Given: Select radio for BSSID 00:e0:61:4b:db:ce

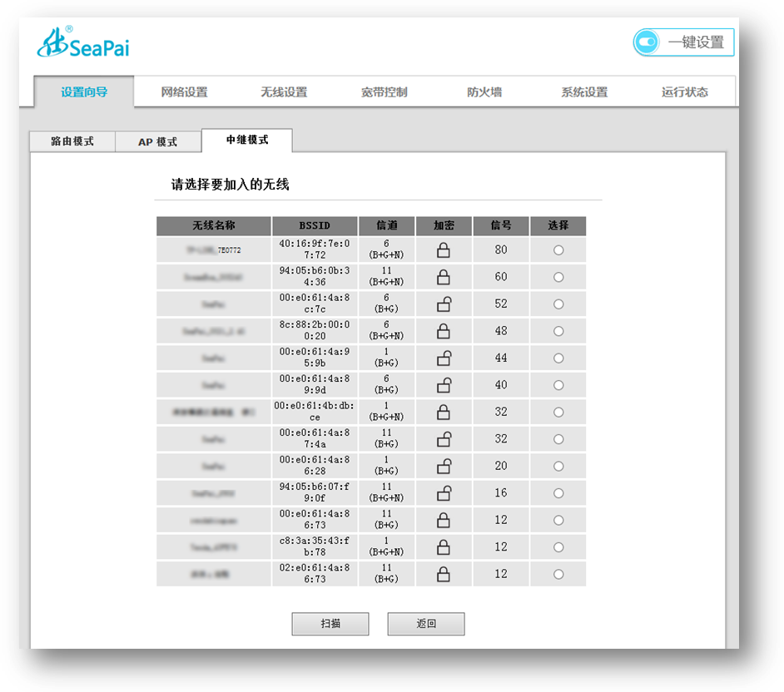Looking at the screenshot, I should click(558, 412).
